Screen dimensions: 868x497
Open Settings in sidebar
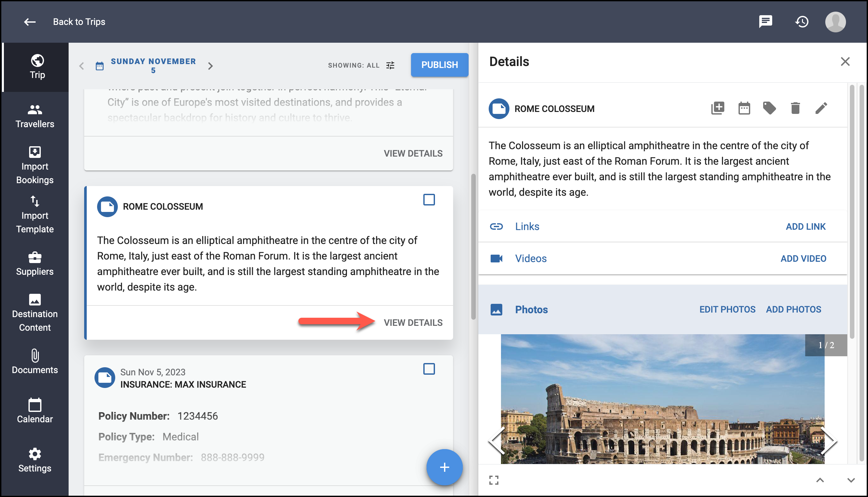[x=35, y=460]
